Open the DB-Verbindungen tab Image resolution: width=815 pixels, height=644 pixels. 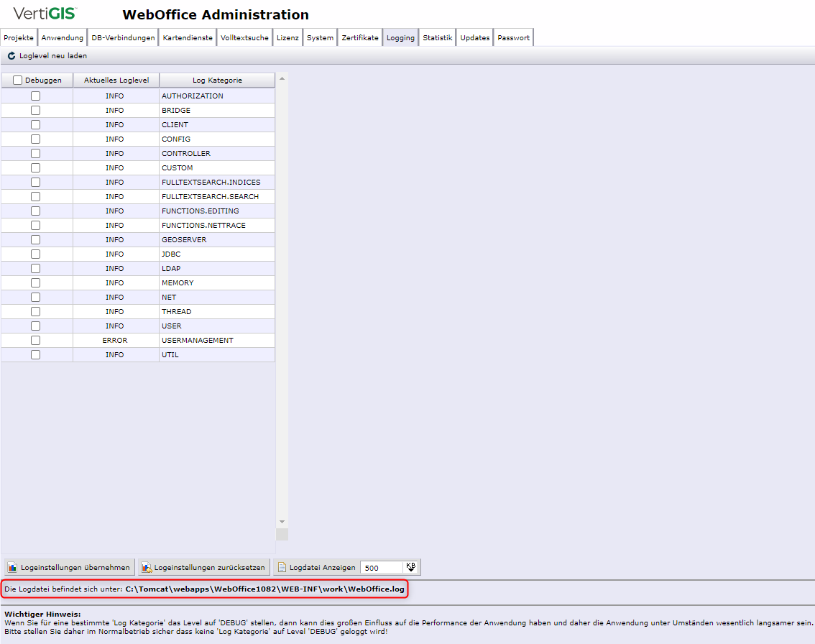click(x=123, y=37)
